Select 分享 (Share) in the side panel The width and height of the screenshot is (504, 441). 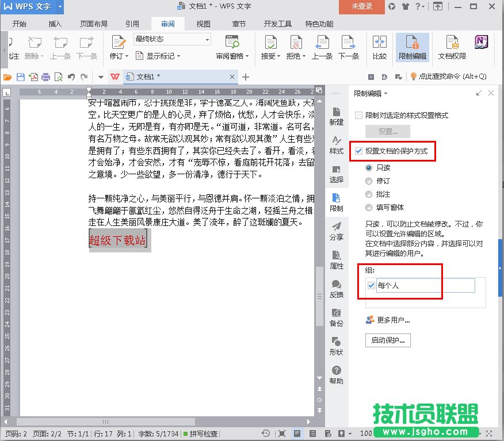pyautogui.click(x=337, y=231)
